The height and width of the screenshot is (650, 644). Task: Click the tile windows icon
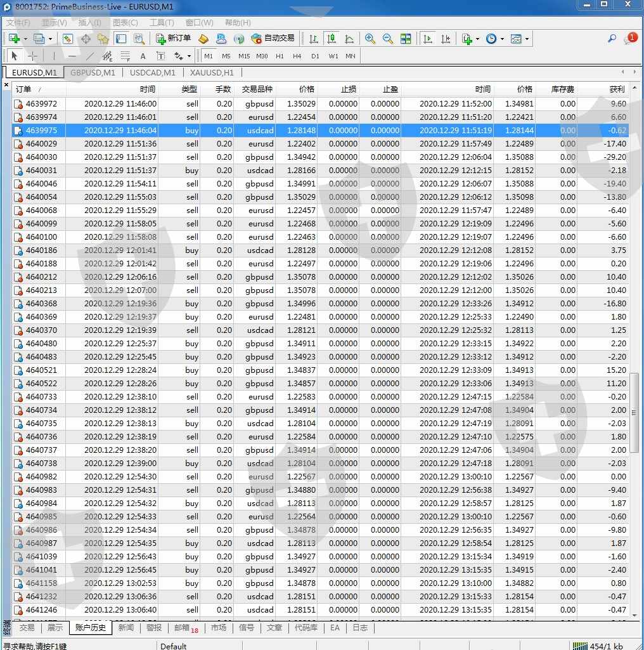pyautogui.click(x=406, y=39)
